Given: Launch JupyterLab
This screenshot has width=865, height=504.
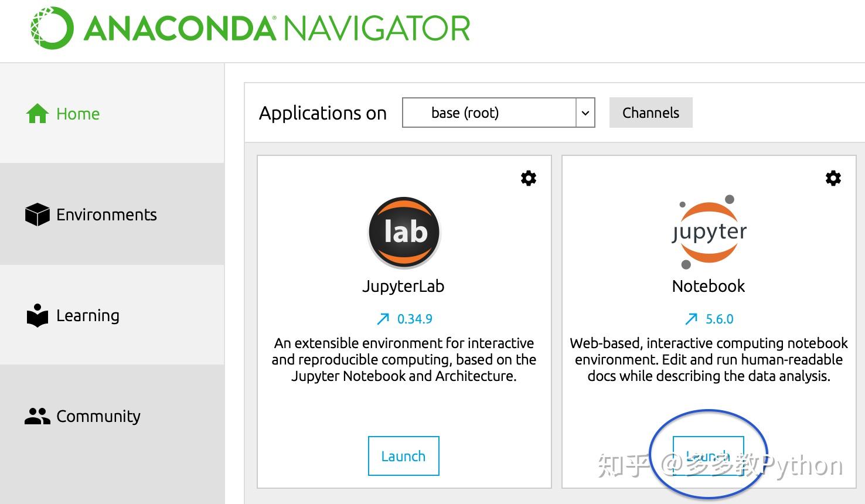Looking at the screenshot, I should (x=404, y=456).
